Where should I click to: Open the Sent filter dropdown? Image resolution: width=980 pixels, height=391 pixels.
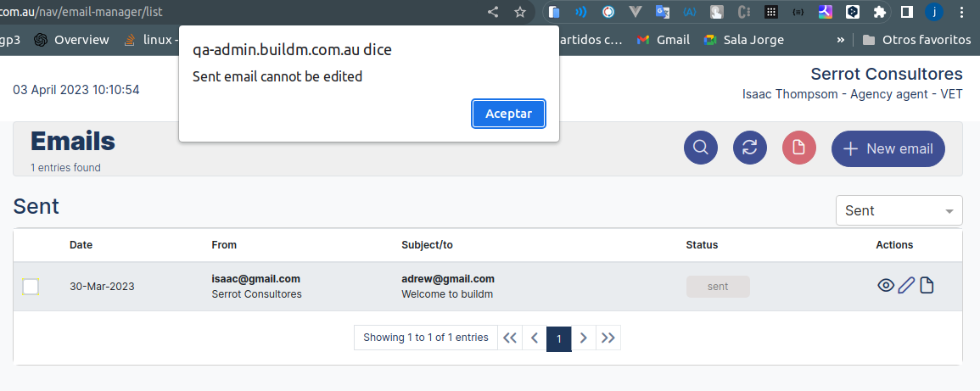click(899, 210)
